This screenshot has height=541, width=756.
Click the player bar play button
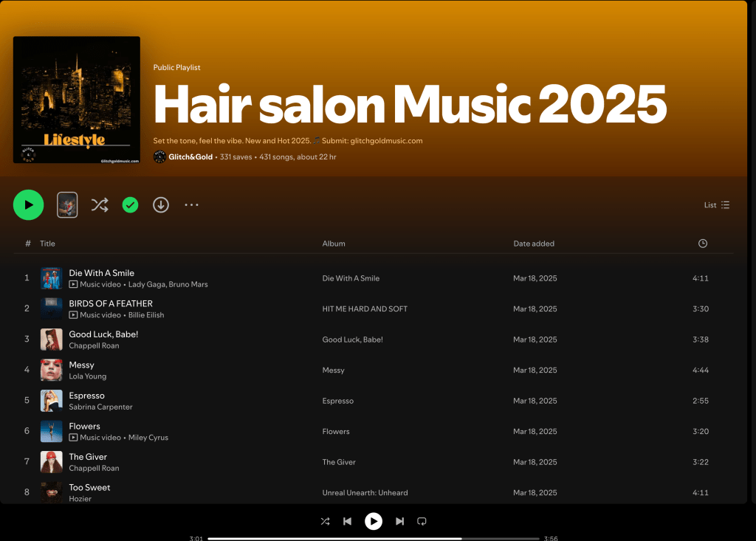click(373, 521)
